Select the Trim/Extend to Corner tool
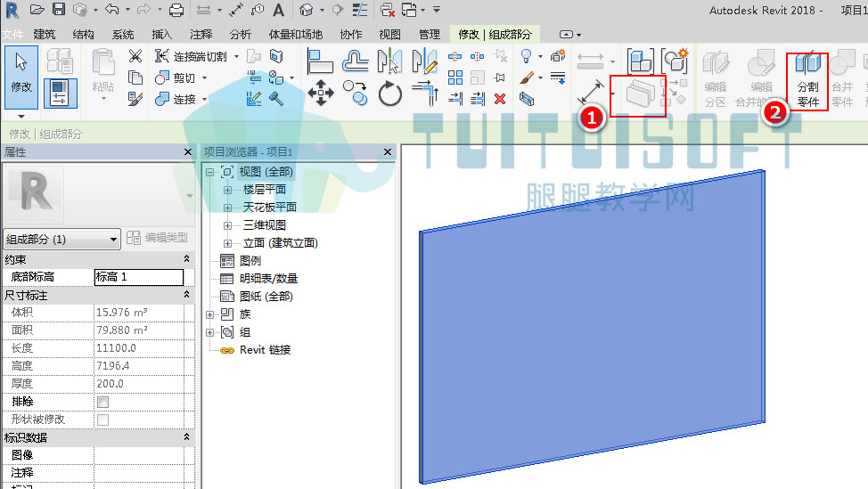This screenshot has width=868, height=489. [425, 93]
